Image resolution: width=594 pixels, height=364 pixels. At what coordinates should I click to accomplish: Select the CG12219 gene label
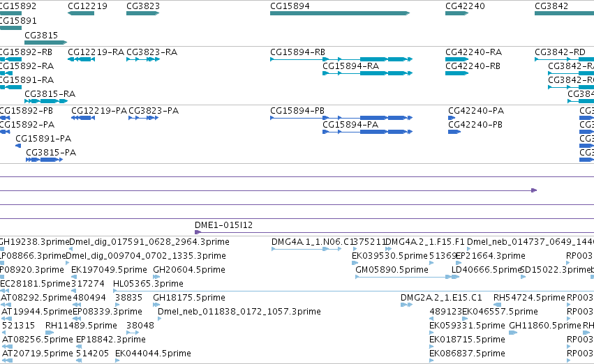pos(87,6)
